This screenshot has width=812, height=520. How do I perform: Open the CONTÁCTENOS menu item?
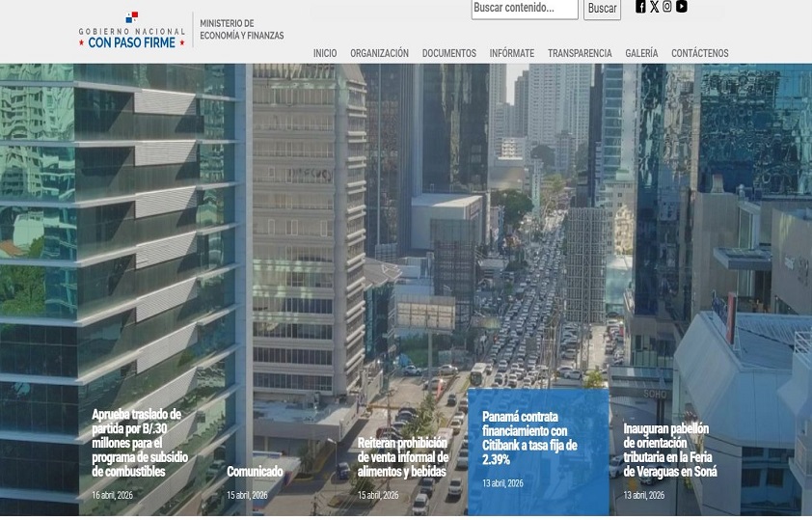point(699,54)
